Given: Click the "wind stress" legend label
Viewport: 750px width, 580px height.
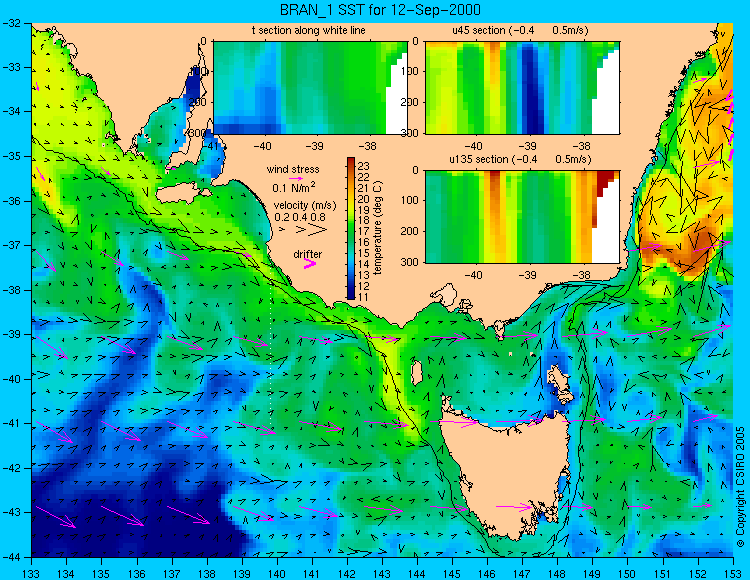Looking at the screenshot, I should pos(293,169).
